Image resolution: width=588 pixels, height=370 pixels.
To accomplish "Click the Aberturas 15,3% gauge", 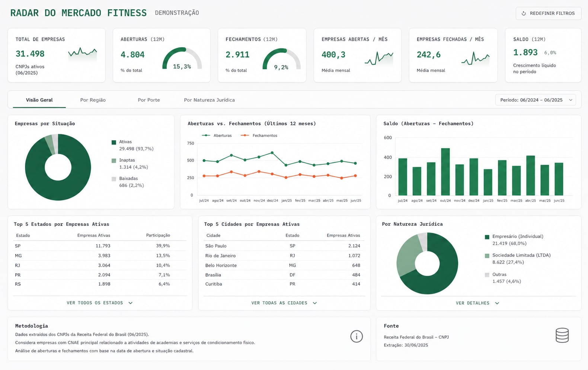I will pos(182,59).
